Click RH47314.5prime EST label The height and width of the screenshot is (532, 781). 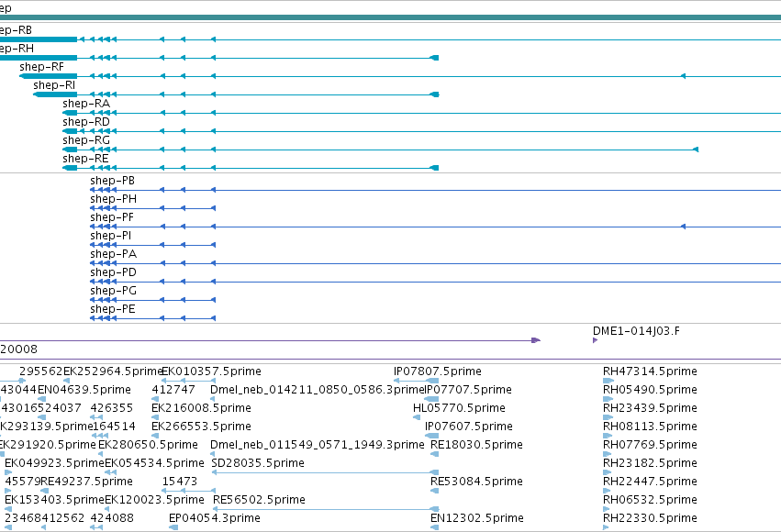650,371
